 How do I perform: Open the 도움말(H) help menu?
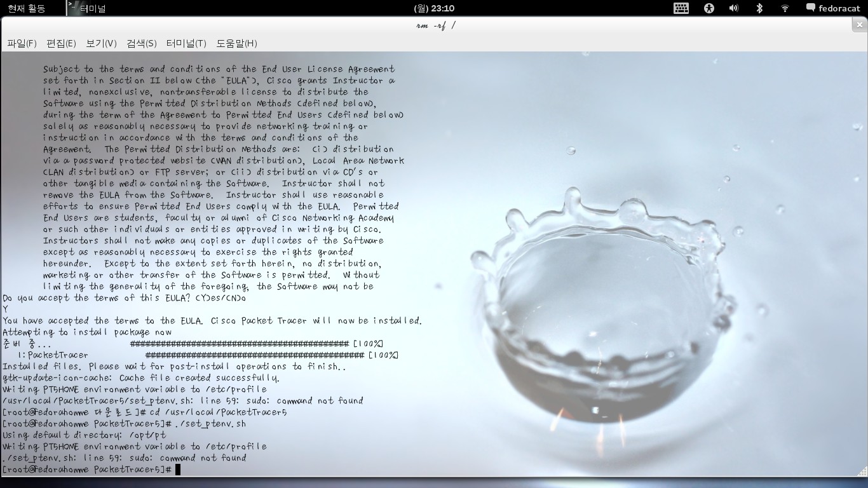[x=236, y=43]
